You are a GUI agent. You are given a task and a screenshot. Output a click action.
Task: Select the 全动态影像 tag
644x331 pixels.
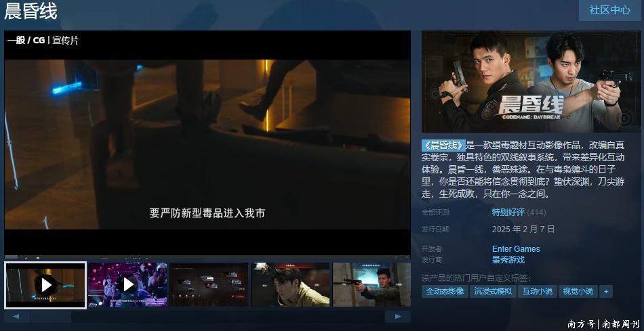tap(445, 292)
